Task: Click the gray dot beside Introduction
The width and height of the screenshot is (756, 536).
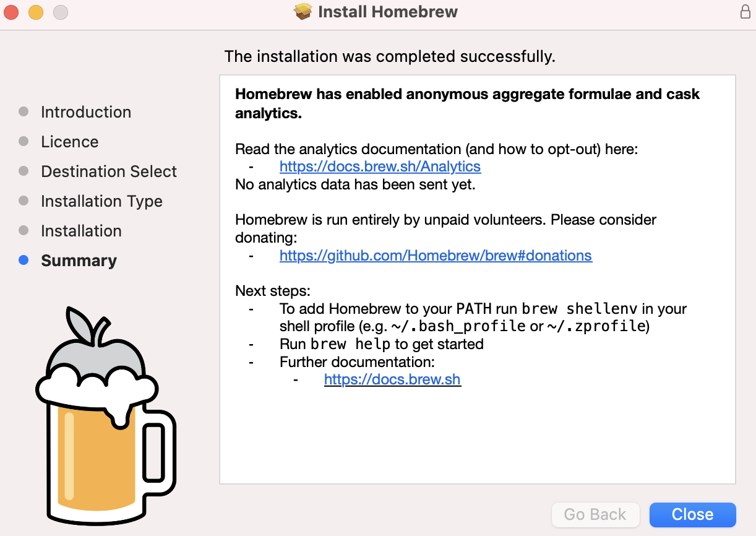Action: click(x=24, y=112)
